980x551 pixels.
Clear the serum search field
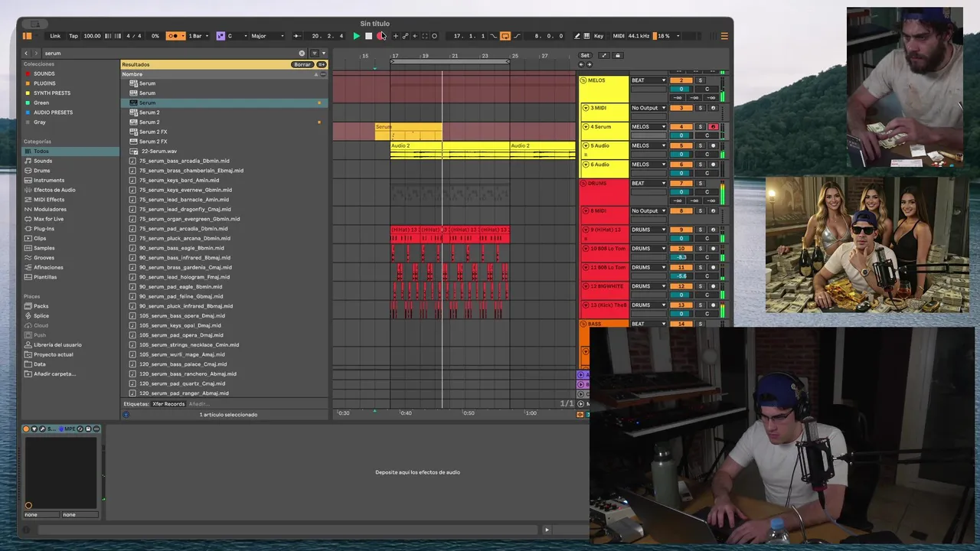click(x=302, y=53)
